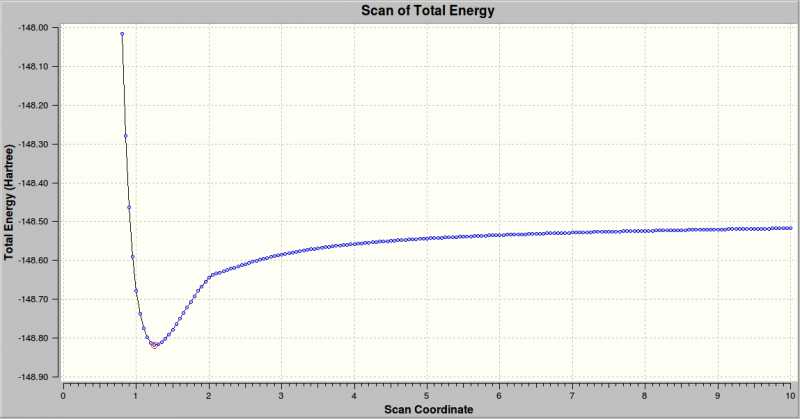Select the scan point near energy -148.46
This screenshot has height=419, width=800.
(x=129, y=207)
